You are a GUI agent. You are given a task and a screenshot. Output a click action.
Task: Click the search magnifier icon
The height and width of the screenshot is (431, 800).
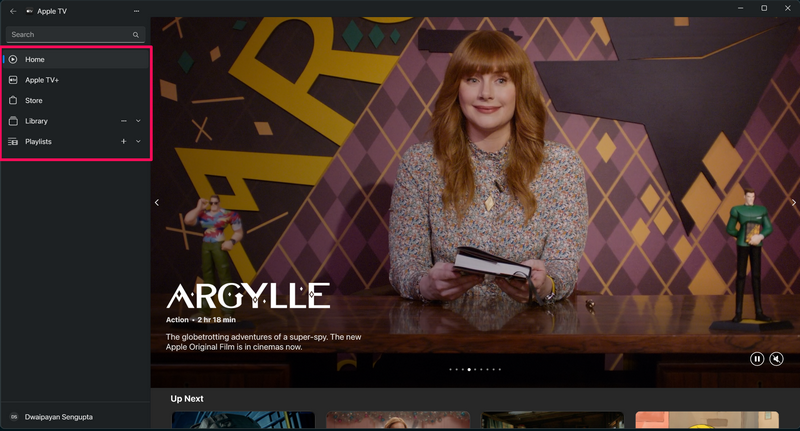[x=136, y=35]
